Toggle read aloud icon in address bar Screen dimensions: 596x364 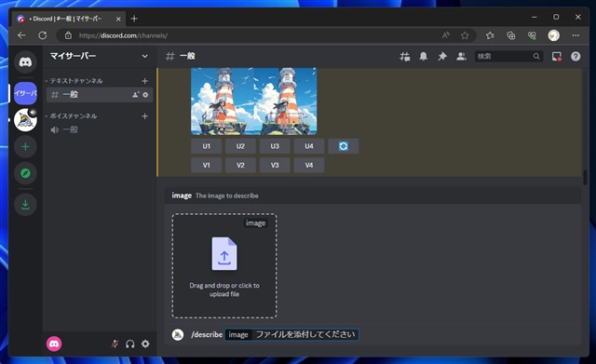446,35
